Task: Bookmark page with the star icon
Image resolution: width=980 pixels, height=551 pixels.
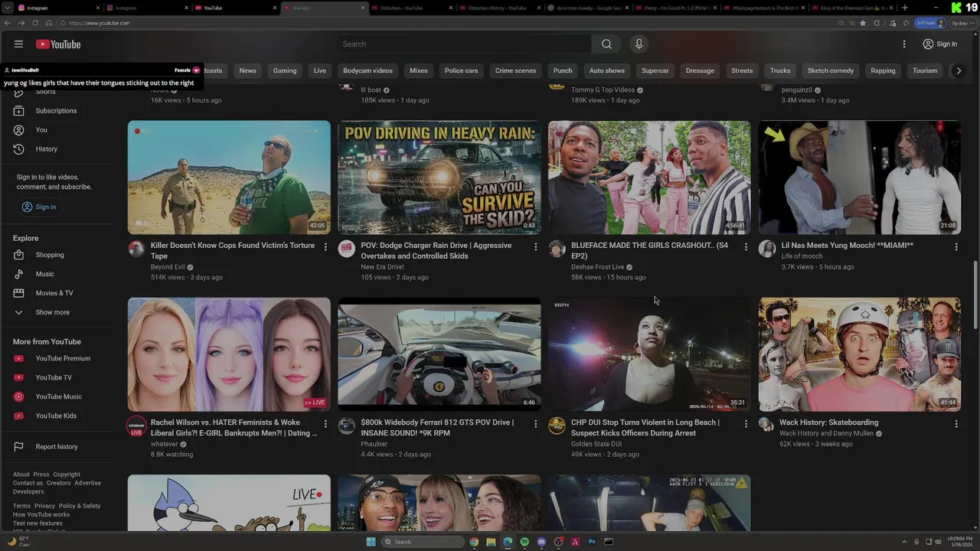Action: 863,23
